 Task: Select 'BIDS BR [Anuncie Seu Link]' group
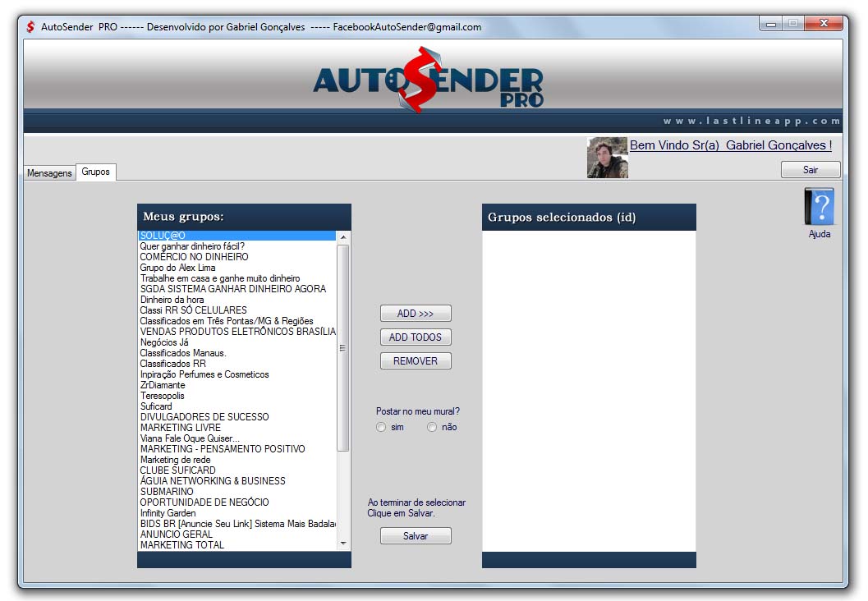(x=237, y=524)
